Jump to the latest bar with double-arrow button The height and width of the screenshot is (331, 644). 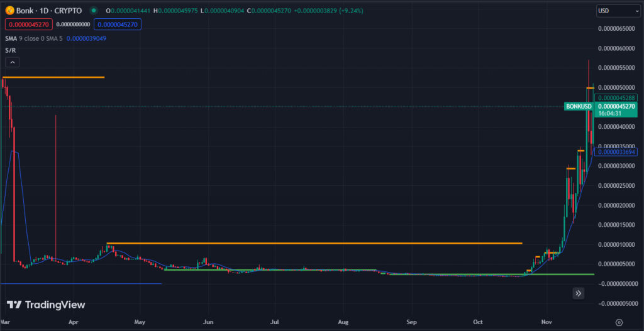pyautogui.click(x=579, y=293)
